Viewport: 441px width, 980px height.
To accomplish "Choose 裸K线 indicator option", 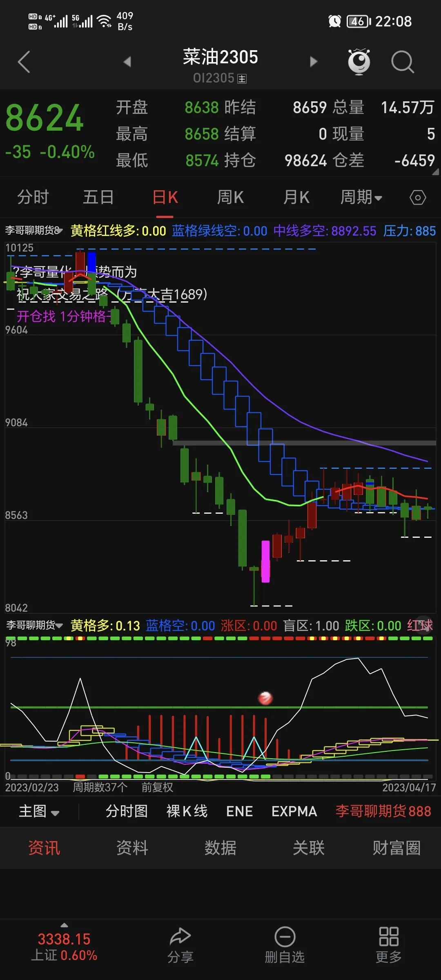I will point(187,811).
